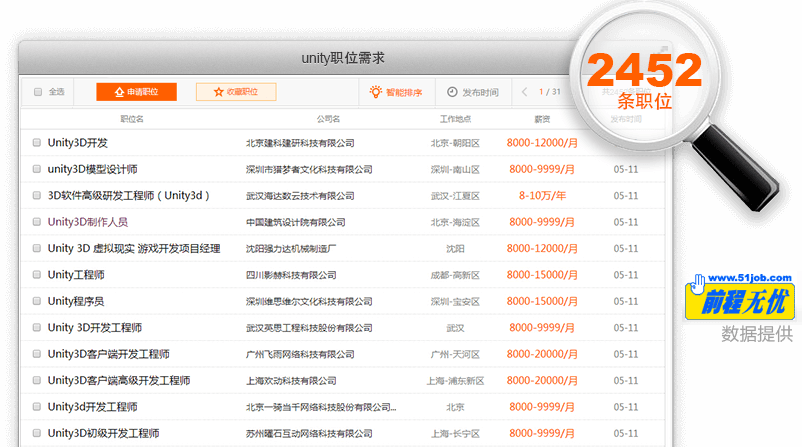Sort by 发布时间 label in toolbar
Screen dimensions: 802x447
tap(480, 93)
